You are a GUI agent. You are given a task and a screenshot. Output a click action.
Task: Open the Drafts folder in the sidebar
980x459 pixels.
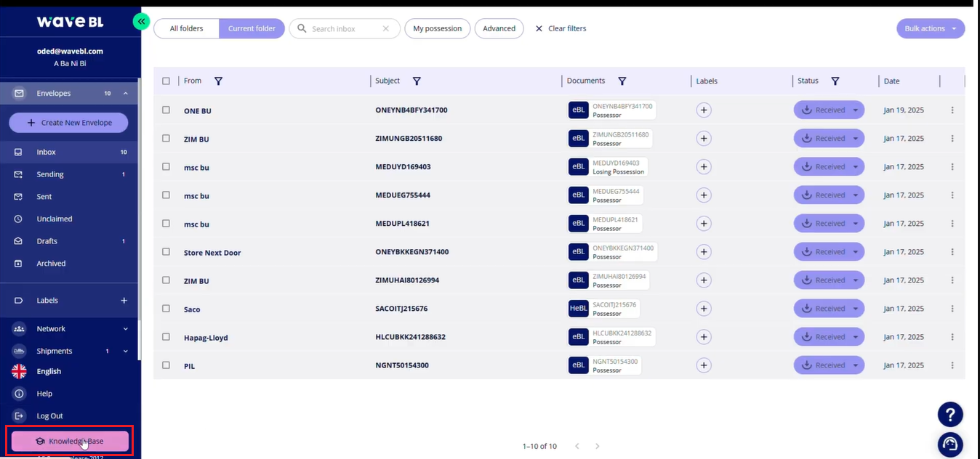pos(47,241)
